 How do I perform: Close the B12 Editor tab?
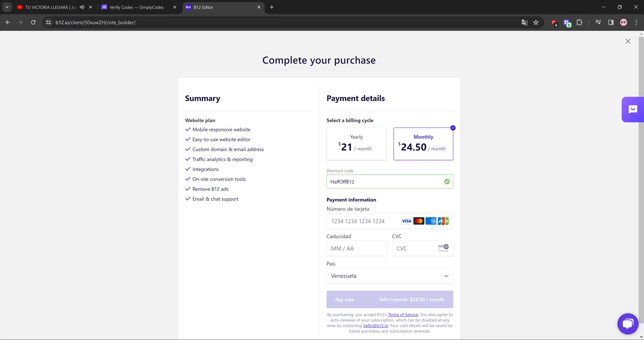tap(259, 7)
